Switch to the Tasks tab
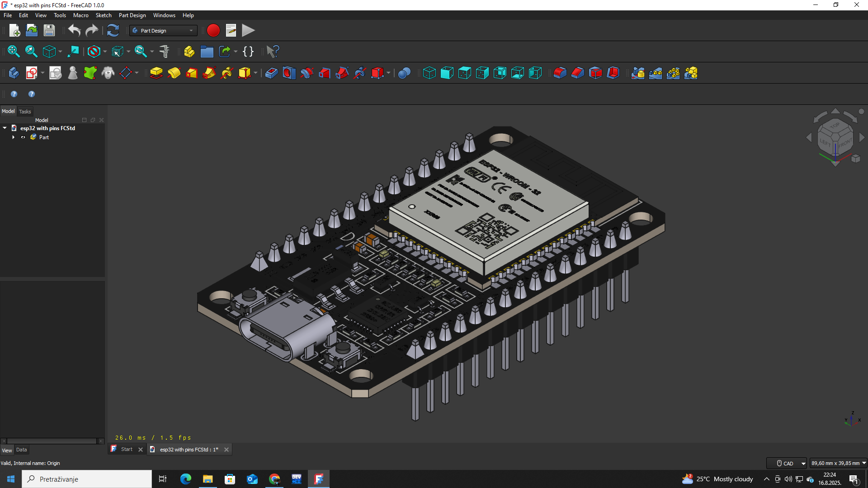The height and width of the screenshot is (488, 868). 25,112
